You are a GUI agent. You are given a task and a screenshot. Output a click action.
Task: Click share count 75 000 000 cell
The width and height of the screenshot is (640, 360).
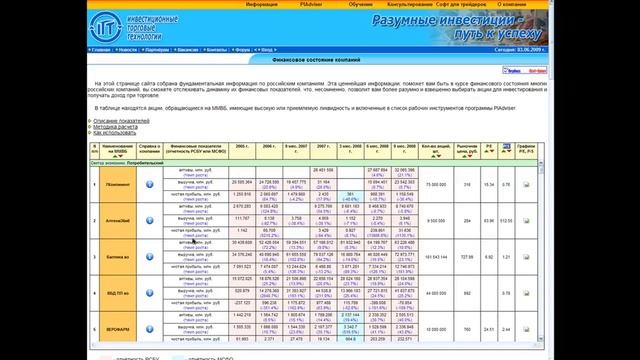pos(436,184)
